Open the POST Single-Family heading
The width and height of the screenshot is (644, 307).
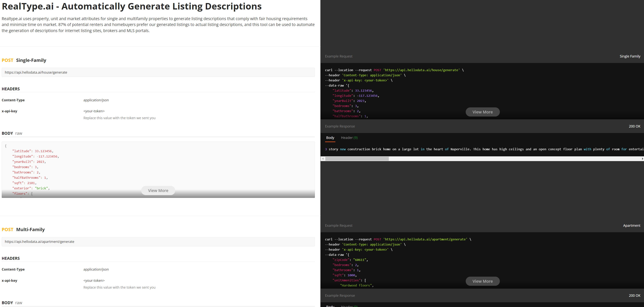[24, 60]
